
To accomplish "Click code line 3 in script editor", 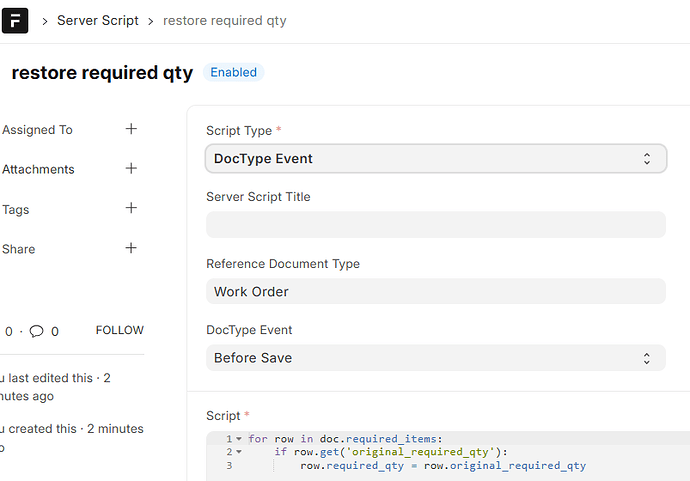I will click(442, 465).
